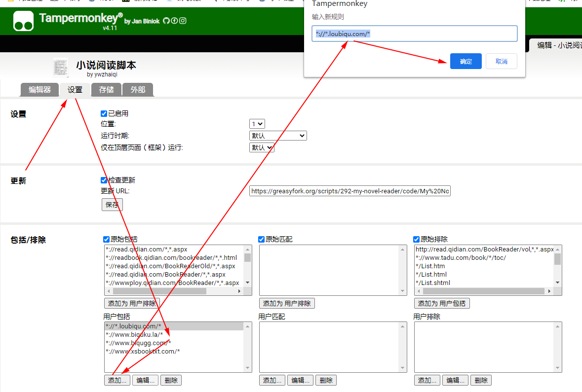Click right arrow of 原始包括 horizontal scrollbar
The width and height of the screenshot is (582, 392).
click(239, 291)
